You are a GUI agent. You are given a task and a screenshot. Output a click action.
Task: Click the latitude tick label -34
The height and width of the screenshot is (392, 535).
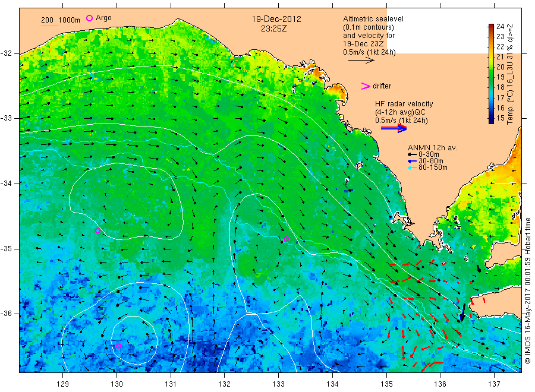[x=6, y=184]
